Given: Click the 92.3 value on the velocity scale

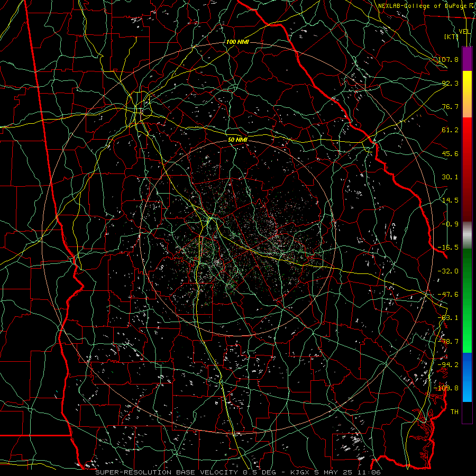Looking at the screenshot, I should pos(450,83).
